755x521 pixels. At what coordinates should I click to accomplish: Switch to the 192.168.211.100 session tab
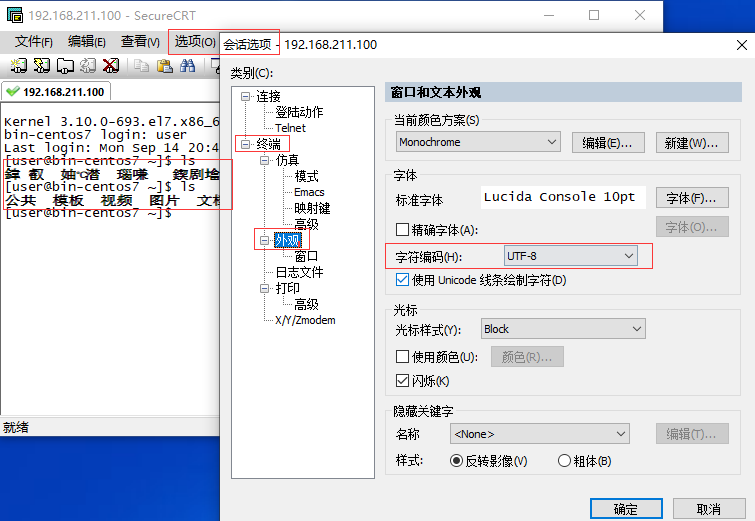pos(56,91)
